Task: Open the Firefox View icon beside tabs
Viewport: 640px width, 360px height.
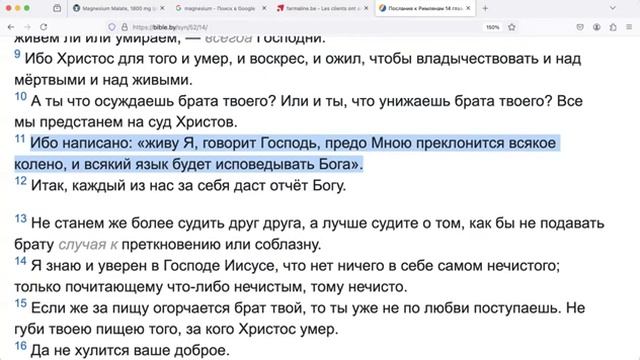Action: click(x=57, y=8)
